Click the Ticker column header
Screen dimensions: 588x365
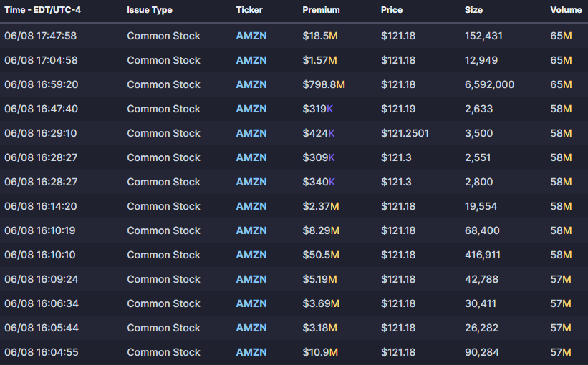click(249, 10)
